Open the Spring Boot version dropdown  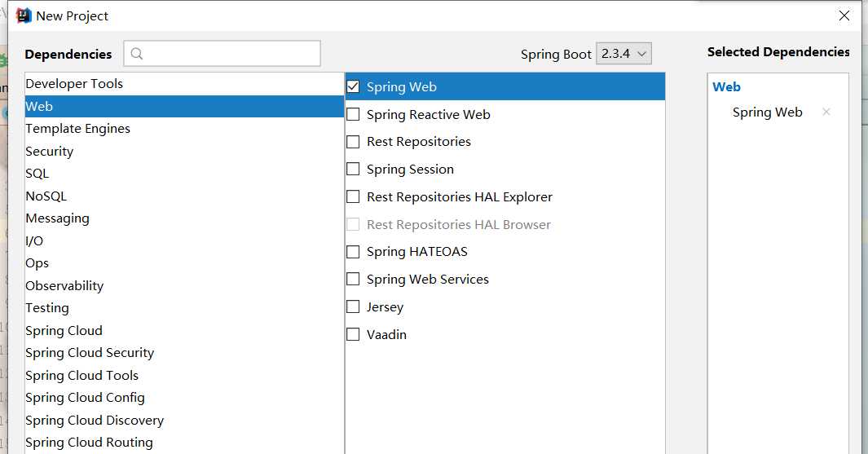(623, 54)
